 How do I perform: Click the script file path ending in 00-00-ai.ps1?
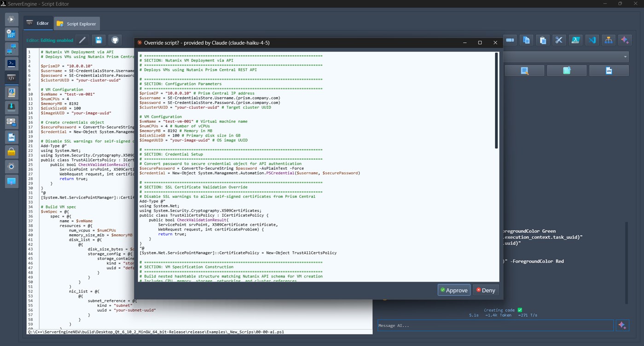(156, 332)
